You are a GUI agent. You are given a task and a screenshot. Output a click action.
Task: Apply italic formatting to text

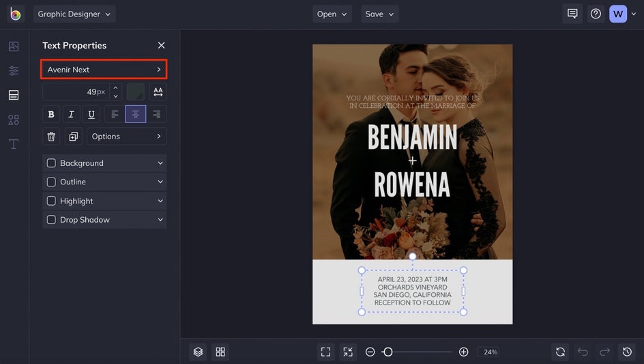point(71,114)
